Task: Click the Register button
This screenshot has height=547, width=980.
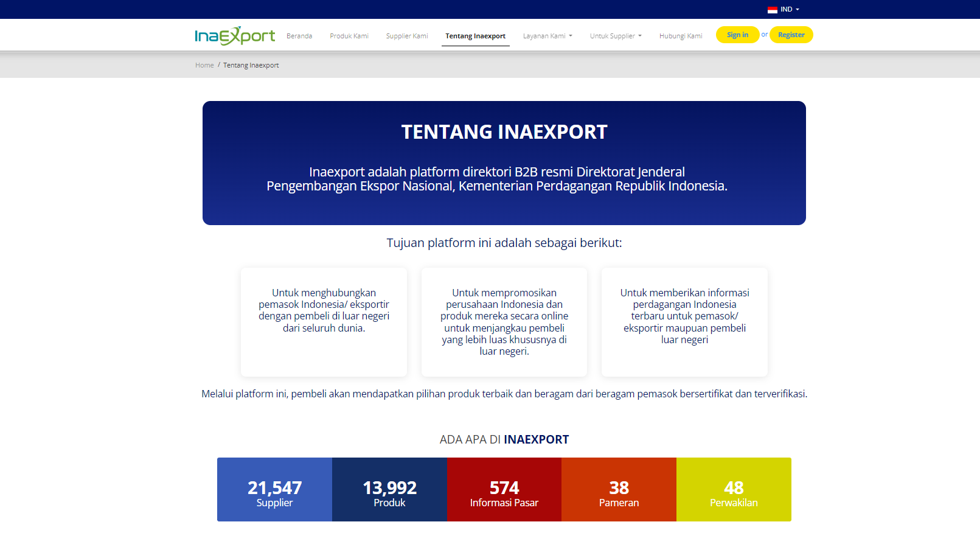Action: pos(791,35)
